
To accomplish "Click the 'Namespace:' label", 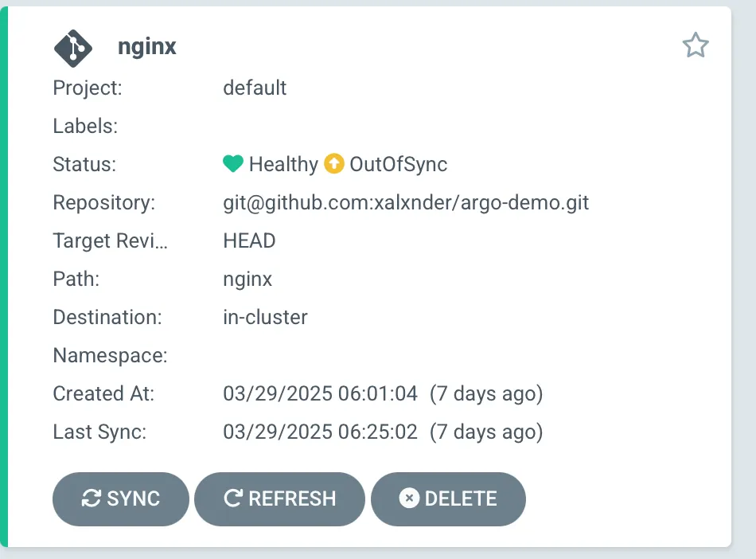I will click(111, 355).
